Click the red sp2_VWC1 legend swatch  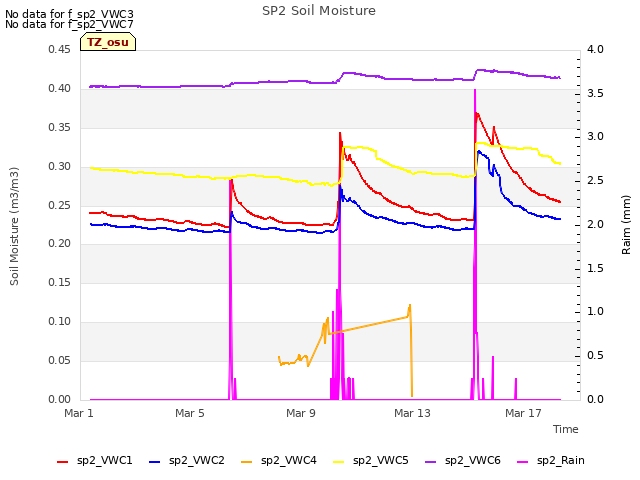62,462
